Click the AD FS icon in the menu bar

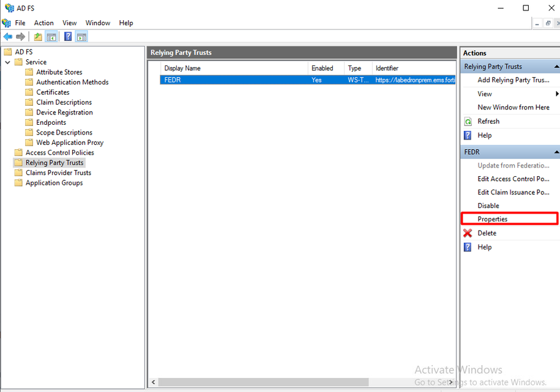(6, 23)
